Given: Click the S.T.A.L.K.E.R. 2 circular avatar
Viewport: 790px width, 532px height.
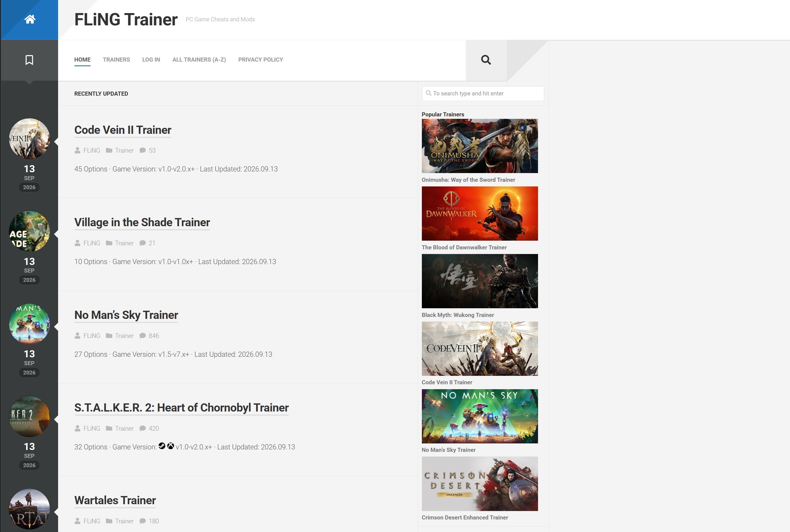Looking at the screenshot, I should point(29,417).
